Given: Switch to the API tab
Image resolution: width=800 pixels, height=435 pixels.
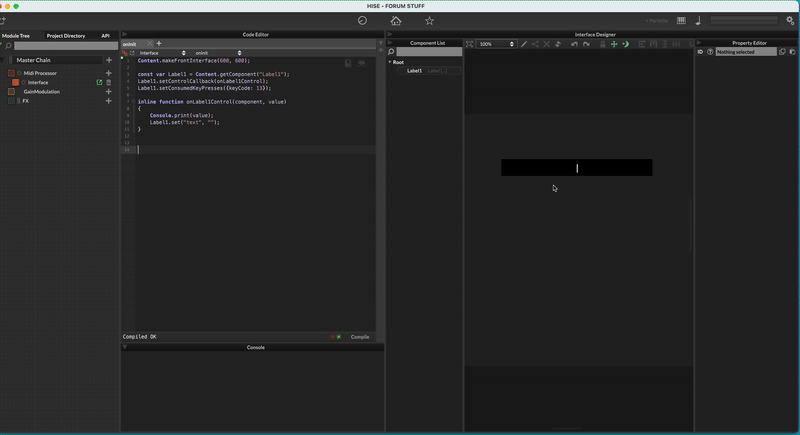Looking at the screenshot, I should tap(105, 36).
